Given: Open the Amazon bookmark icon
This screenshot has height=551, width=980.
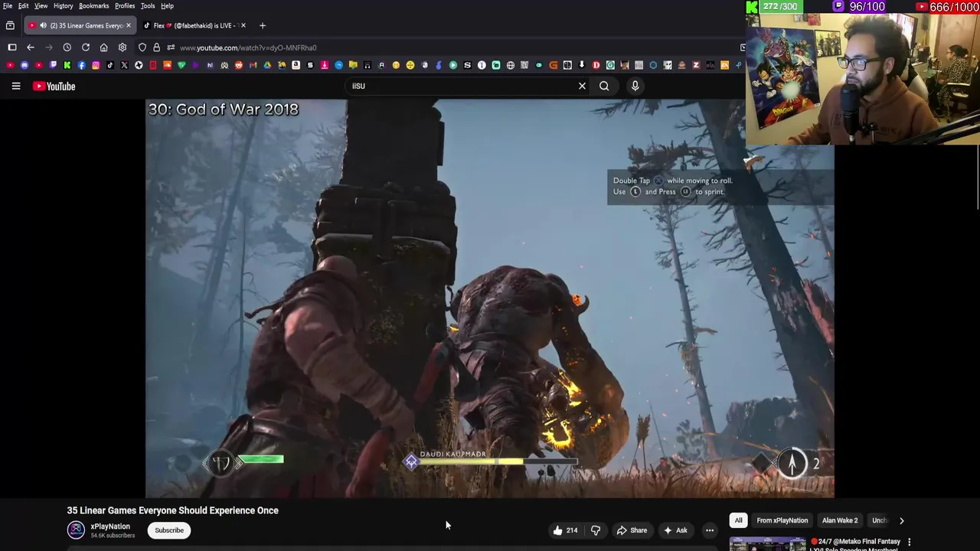Looking at the screenshot, I should [x=296, y=65].
